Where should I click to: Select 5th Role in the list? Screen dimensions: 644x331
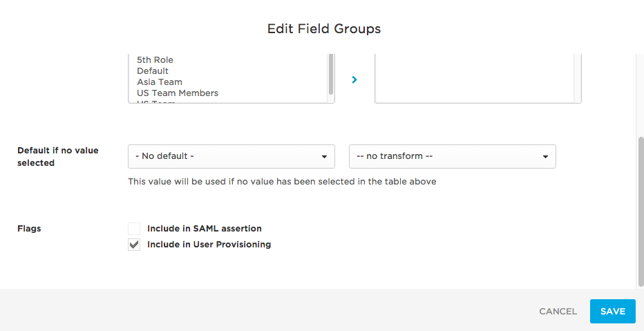(x=155, y=60)
